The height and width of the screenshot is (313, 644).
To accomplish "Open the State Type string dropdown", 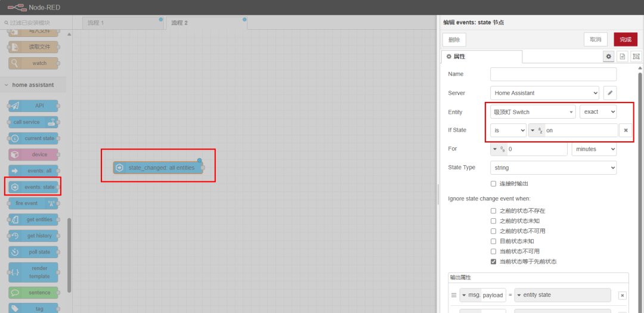I will [x=553, y=168].
